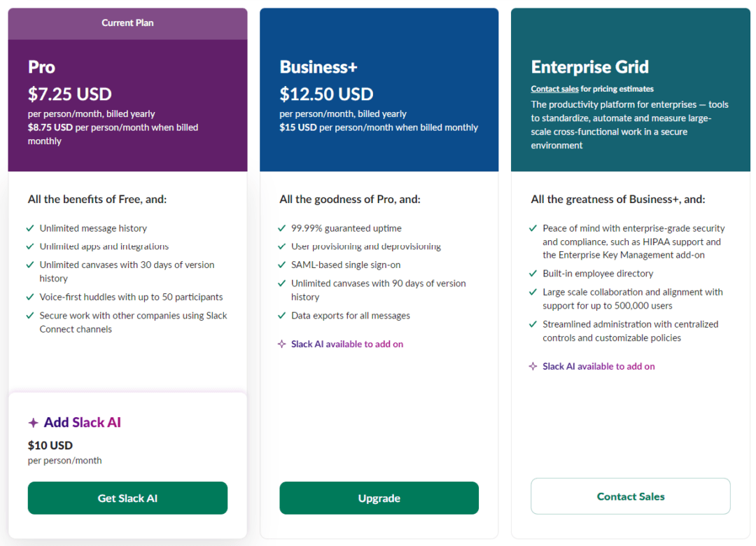Click the Upgrade button under Business+
Image resolution: width=756 pixels, height=546 pixels.
click(379, 498)
